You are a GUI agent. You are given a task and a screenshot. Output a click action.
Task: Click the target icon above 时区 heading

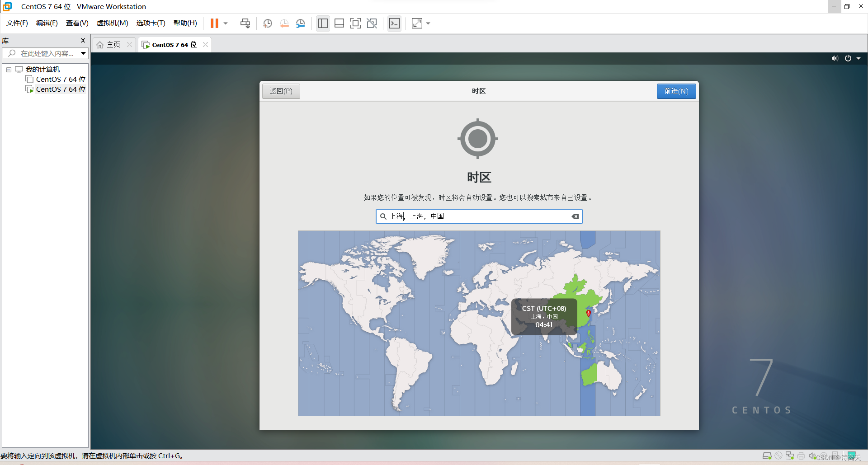click(x=478, y=139)
